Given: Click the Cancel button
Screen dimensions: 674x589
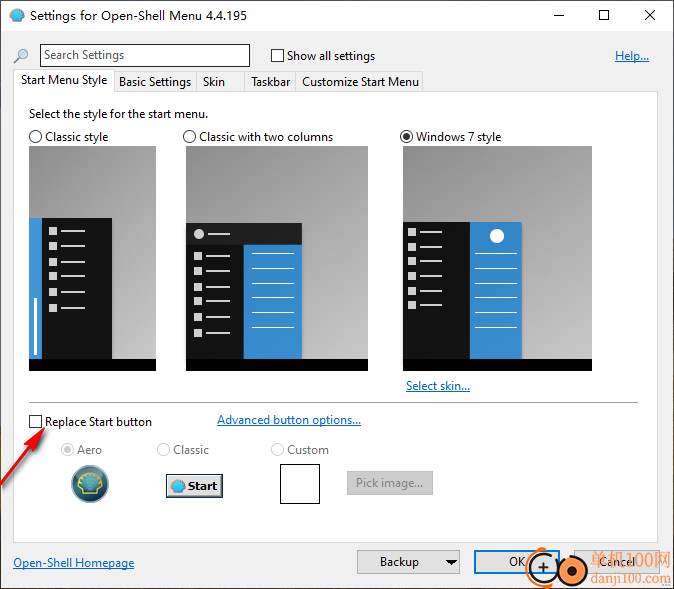Looking at the screenshot, I should coord(617,562).
